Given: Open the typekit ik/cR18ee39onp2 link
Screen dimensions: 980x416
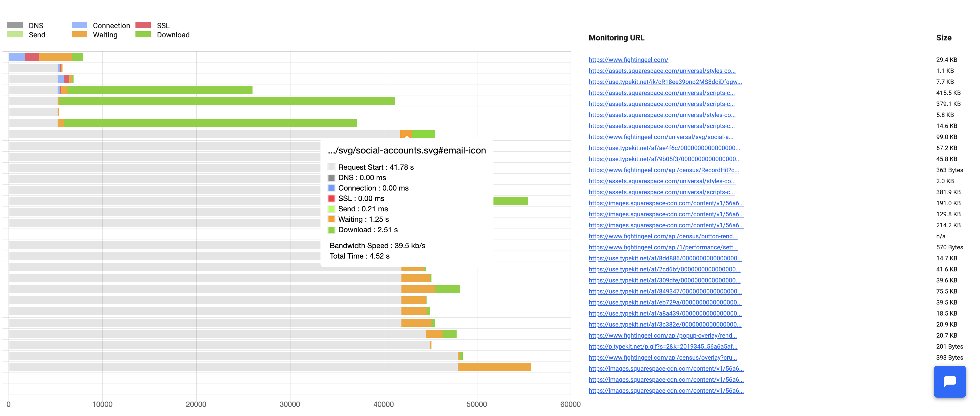Looking at the screenshot, I should (665, 82).
